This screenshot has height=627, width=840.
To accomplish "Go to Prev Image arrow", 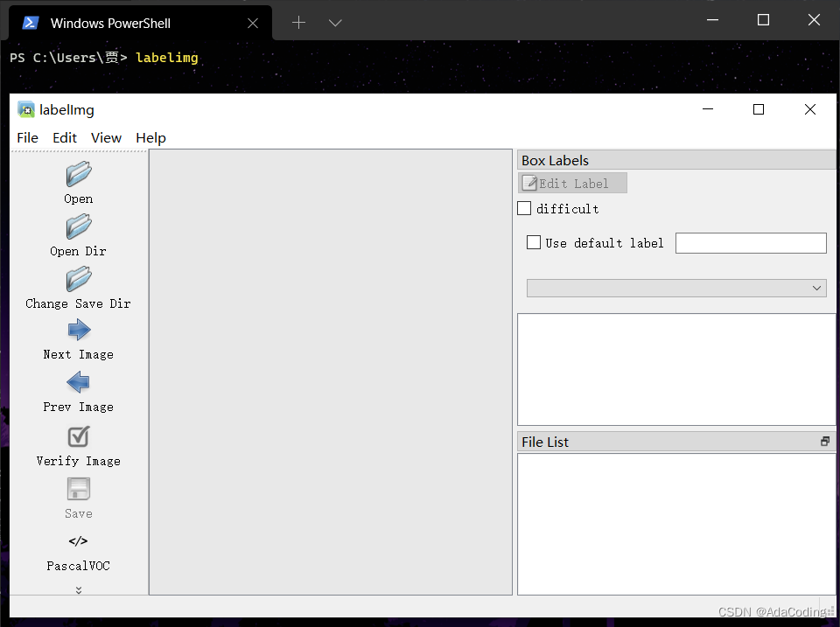I will click(79, 383).
